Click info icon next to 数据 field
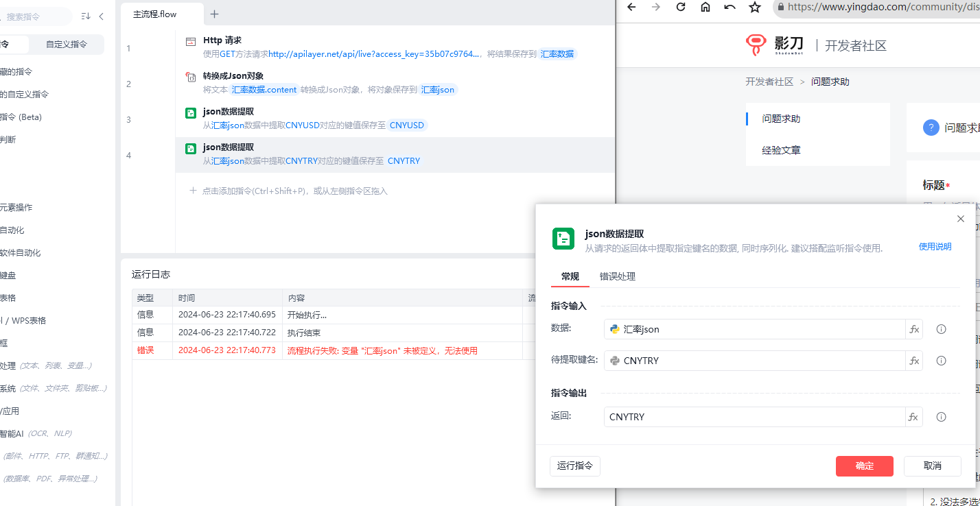The height and width of the screenshot is (506, 980). pos(941,329)
